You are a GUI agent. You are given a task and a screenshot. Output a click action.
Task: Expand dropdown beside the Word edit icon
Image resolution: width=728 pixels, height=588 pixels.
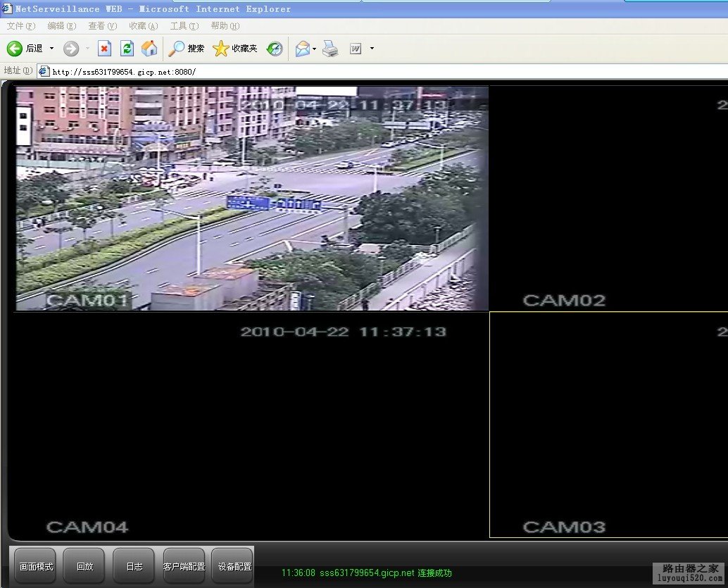372,49
